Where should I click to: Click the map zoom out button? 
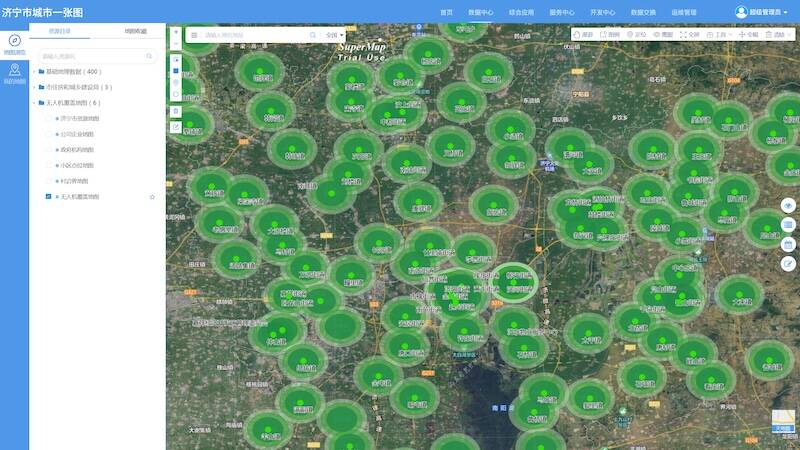click(x=176, y=44)
